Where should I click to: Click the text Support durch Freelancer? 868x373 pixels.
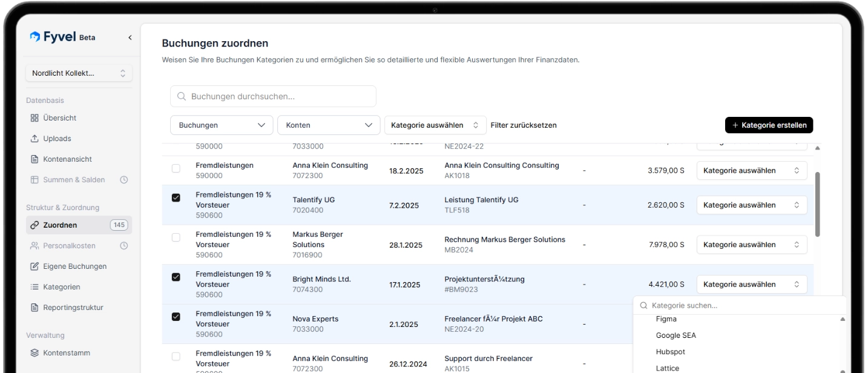(488, 358)
